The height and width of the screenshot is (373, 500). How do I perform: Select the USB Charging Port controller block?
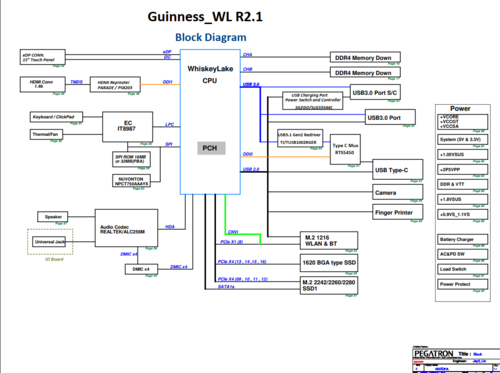pos(313,101)
